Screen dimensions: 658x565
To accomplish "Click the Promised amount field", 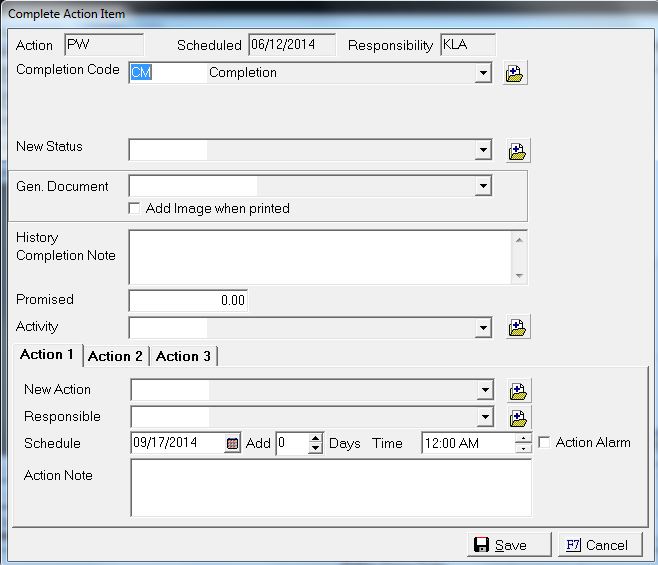I will pos(188,300).
